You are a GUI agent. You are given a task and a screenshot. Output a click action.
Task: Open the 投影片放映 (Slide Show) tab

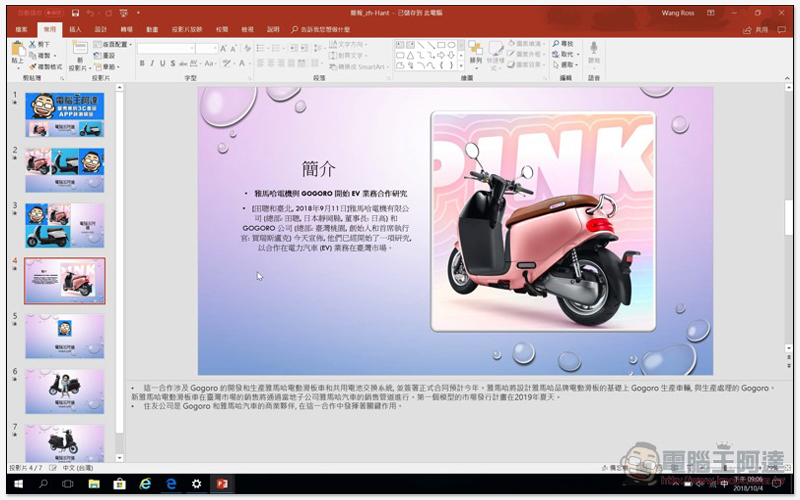pyautogui.click(x=187, y=30)
